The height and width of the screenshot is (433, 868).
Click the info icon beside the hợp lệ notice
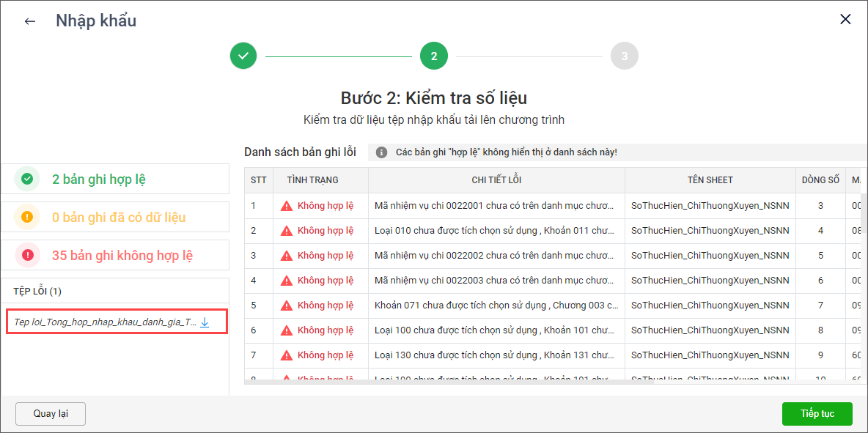click(381, 152)
